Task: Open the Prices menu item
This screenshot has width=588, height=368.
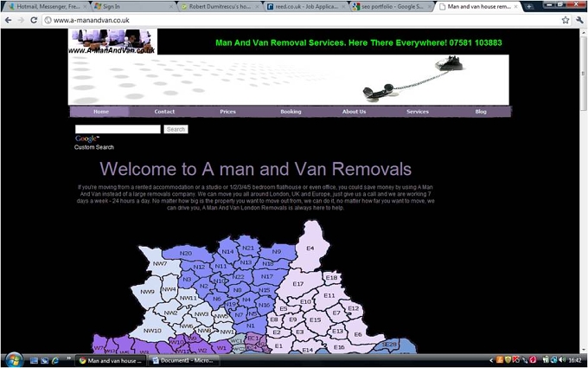Action: click(x=227, y=112)
